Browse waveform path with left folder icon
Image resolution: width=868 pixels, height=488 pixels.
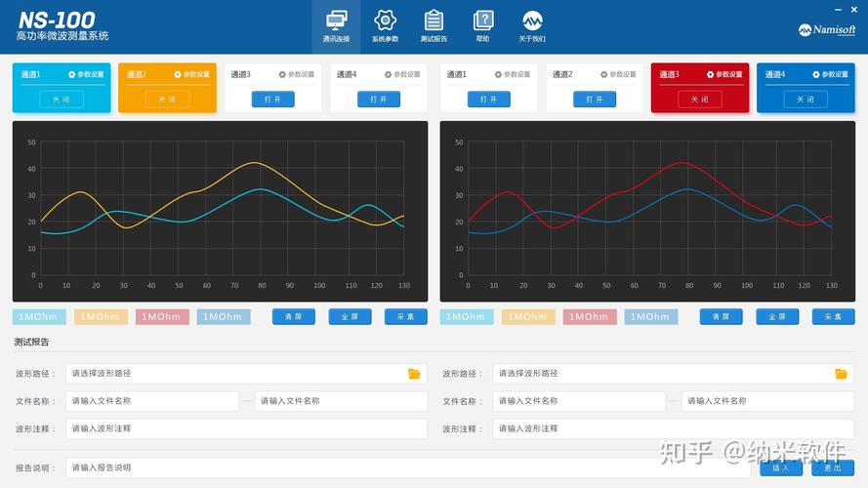(x=414, y=374)
